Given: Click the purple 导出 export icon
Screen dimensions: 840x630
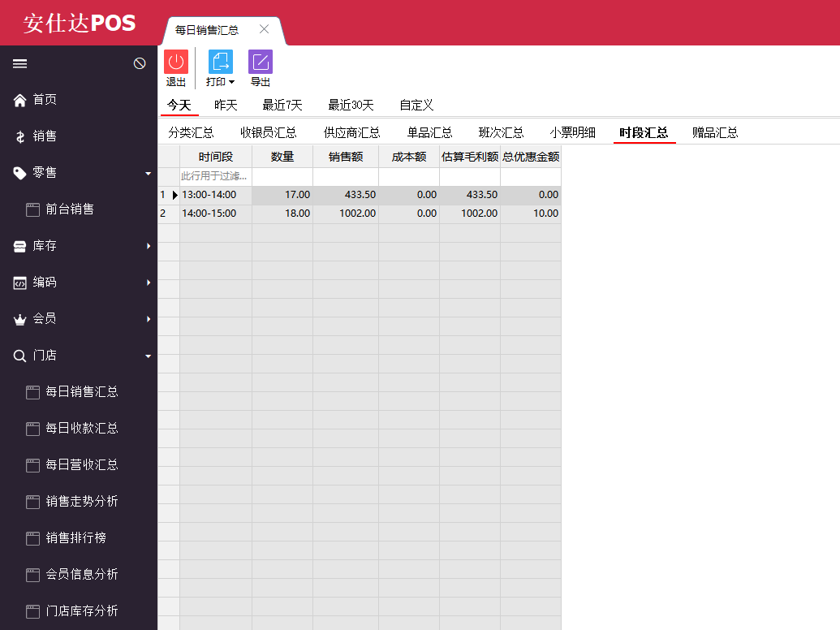Looking at the screenshot, I should (x=261, y=62).
